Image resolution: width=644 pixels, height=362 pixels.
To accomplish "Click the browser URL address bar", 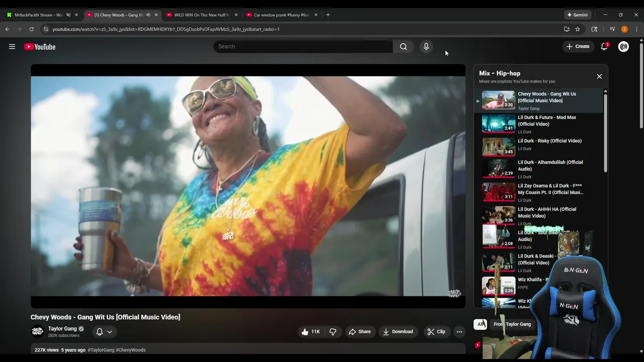I will coord(302,29).
